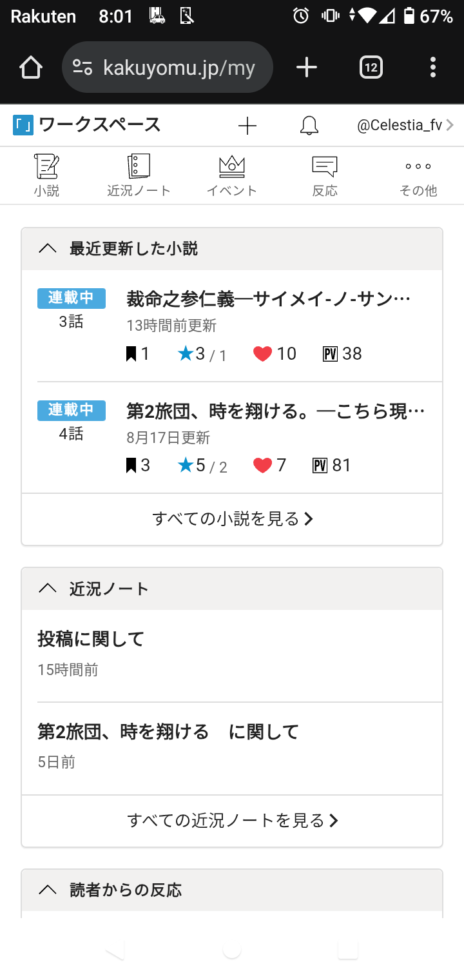Collapse the 最近更新した小説 section
464x980 pixels.
(48, 249)
